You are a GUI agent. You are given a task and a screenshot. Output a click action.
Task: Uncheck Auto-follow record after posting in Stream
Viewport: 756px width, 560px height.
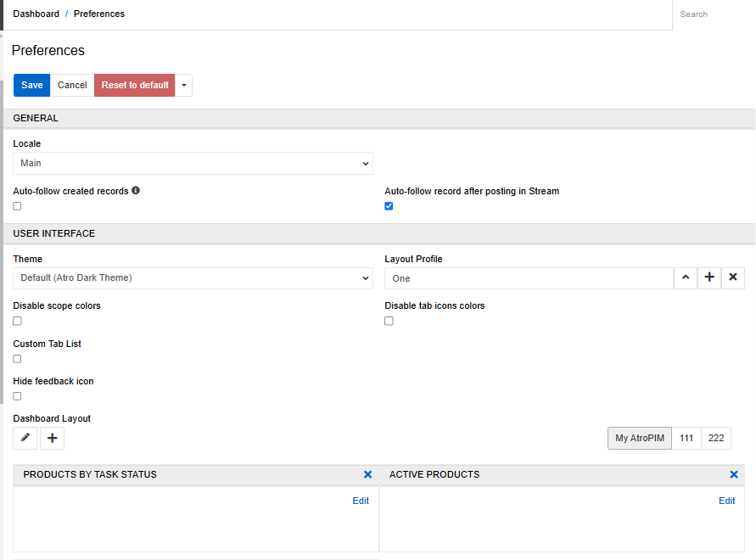click(389, 206)
